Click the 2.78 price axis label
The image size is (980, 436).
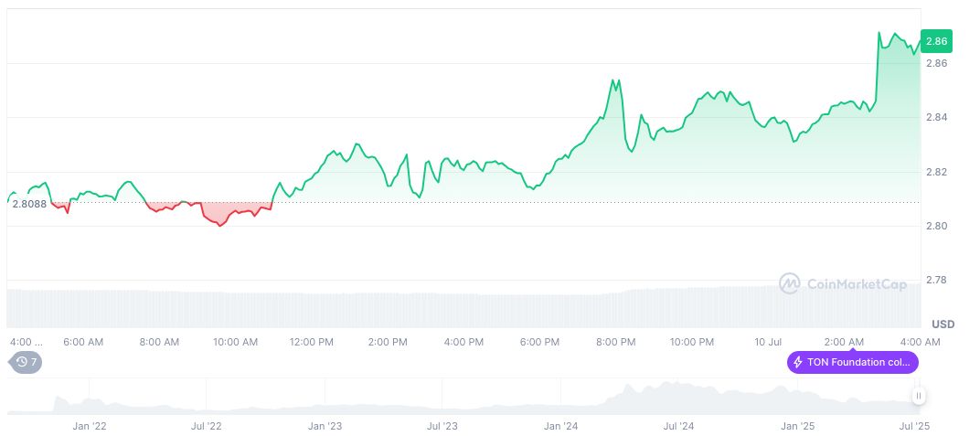(937, 280)
